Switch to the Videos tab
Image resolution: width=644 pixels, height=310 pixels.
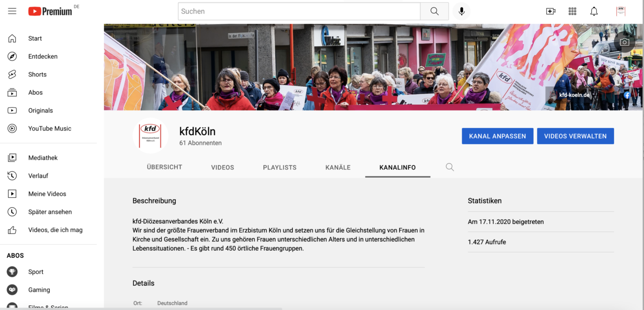(x=223, y=167)
